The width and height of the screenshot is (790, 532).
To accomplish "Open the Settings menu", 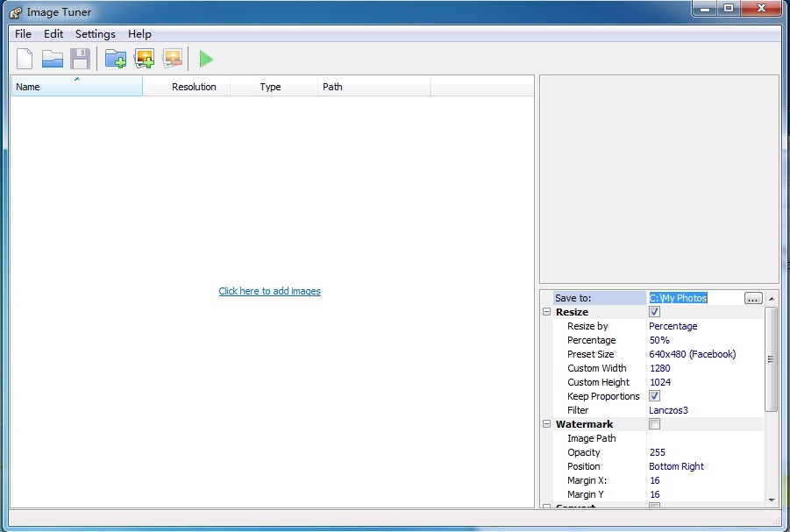I will [x=95, y=34].
